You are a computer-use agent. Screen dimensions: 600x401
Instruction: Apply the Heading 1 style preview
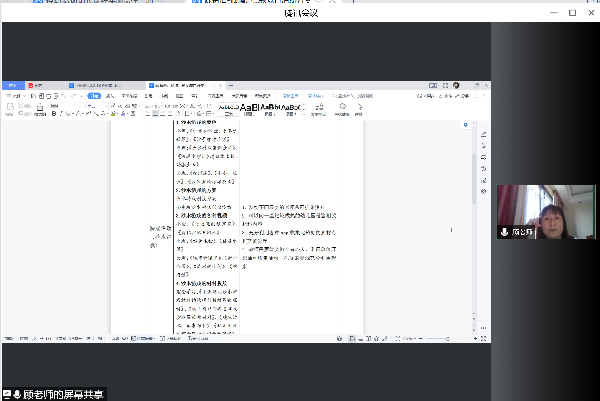pos(249,110)
